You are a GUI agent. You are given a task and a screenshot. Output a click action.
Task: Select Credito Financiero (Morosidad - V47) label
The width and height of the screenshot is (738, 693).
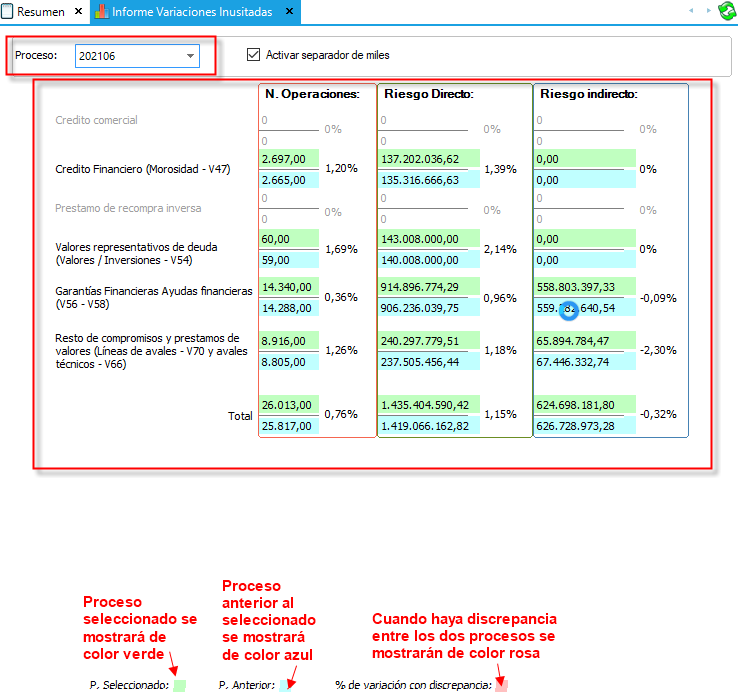point(143,169)
